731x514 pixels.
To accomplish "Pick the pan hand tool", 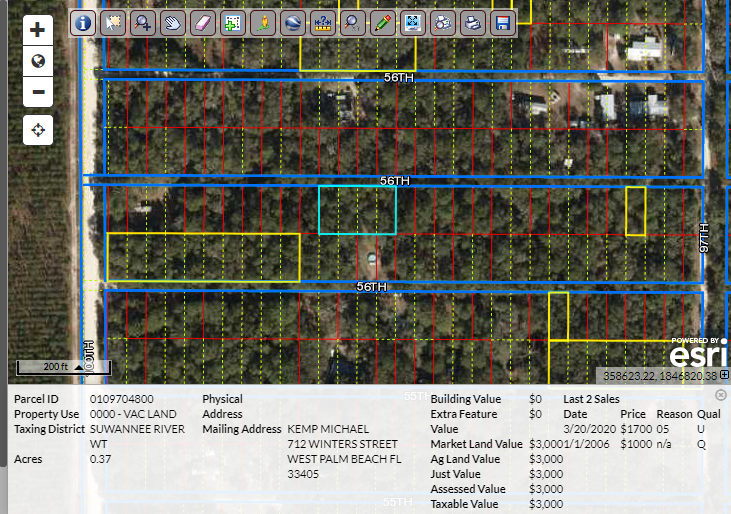I will point(173,22).
